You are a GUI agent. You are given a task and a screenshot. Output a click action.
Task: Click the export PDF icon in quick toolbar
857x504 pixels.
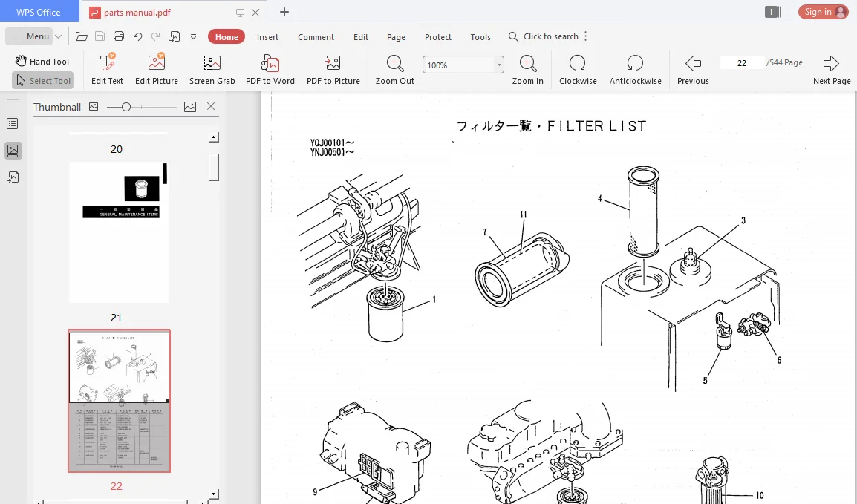pyautogui.click(x=175, y=36)
